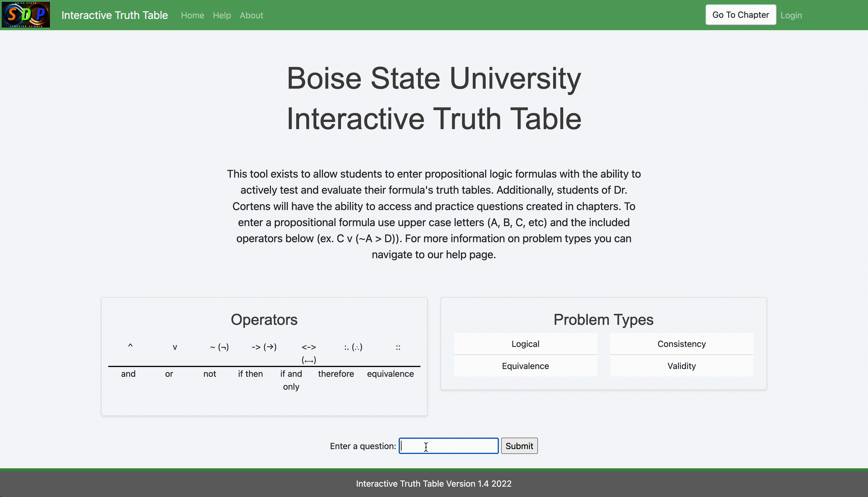Viewport: 868px width, 497px height.
Task: Click the '->' if-then operator symbol
Action: click(264, 347)
